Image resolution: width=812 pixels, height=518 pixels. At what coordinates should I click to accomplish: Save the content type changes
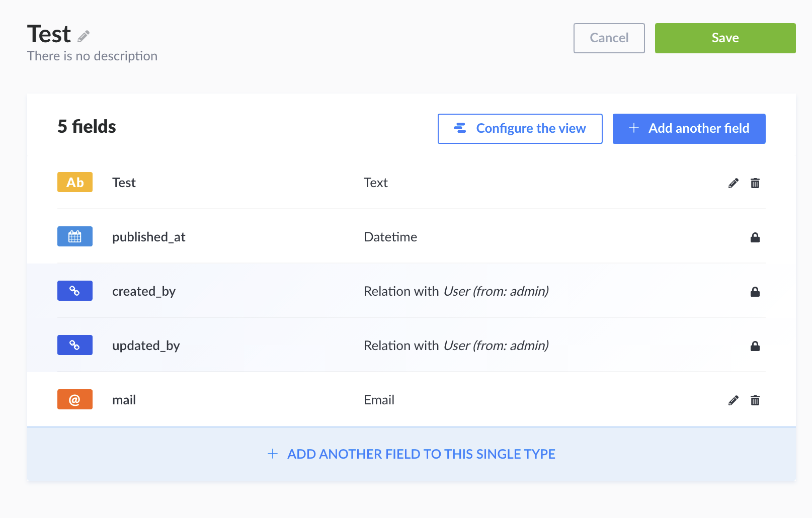[725, 38]
